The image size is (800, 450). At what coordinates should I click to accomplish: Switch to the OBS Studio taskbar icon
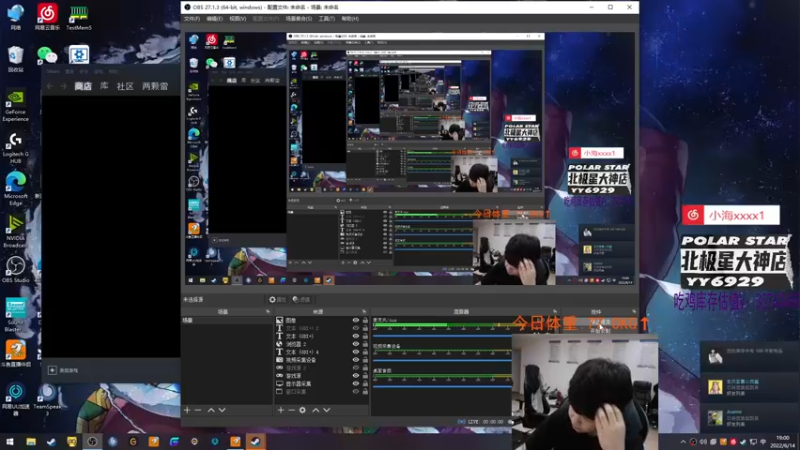click(92, 442)
